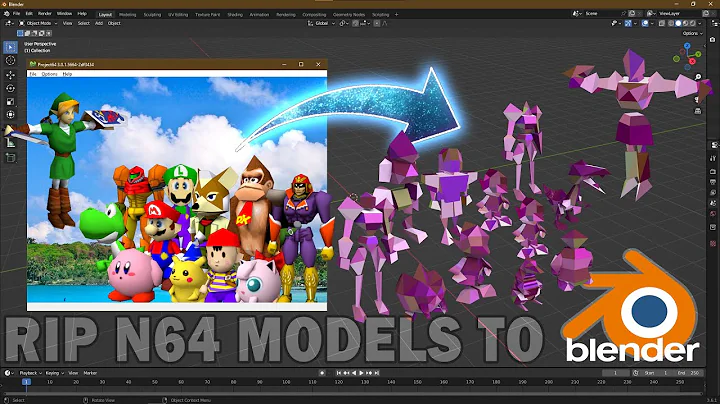Click the End frame value field
Image resolution: width=720 pixels, height=404 pixels.
pos(688,373)
